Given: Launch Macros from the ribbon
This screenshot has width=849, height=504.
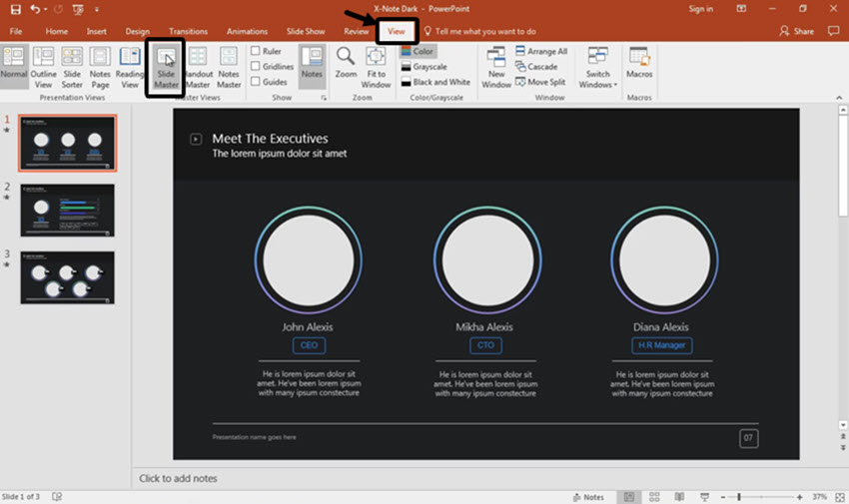Looking at the screenshot, I should click(639, 63).
